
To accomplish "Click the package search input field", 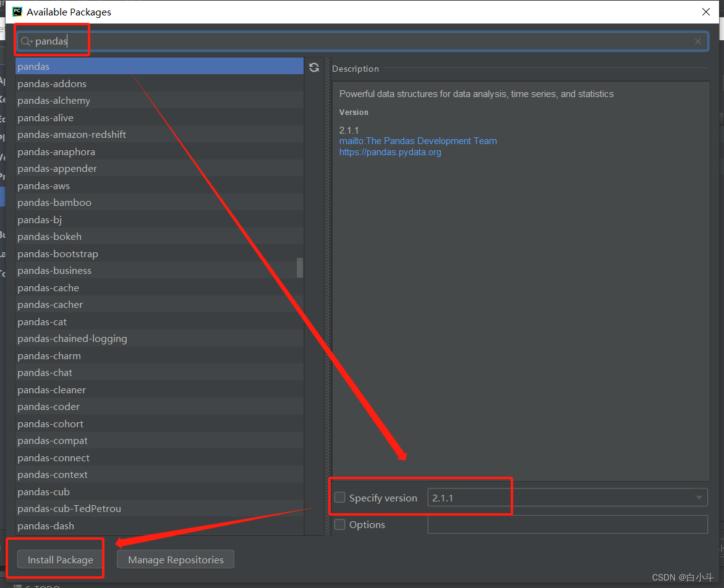I will pyautogui.click(x=362, y=41).
